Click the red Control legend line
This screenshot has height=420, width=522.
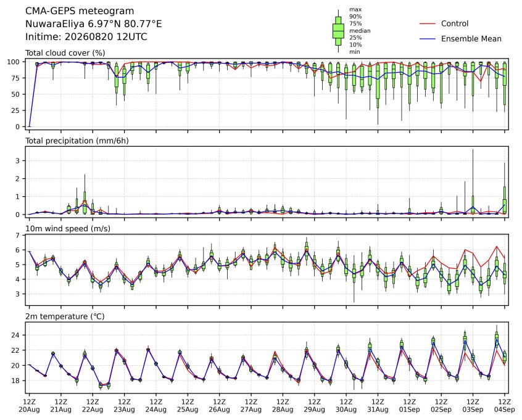(428, 23)
